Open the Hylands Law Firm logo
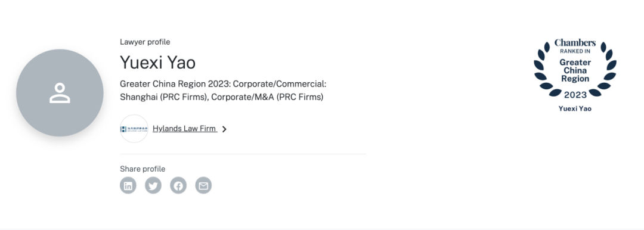Image resolution: width=644 pixels, height=230 pixels. pos(134,129)
